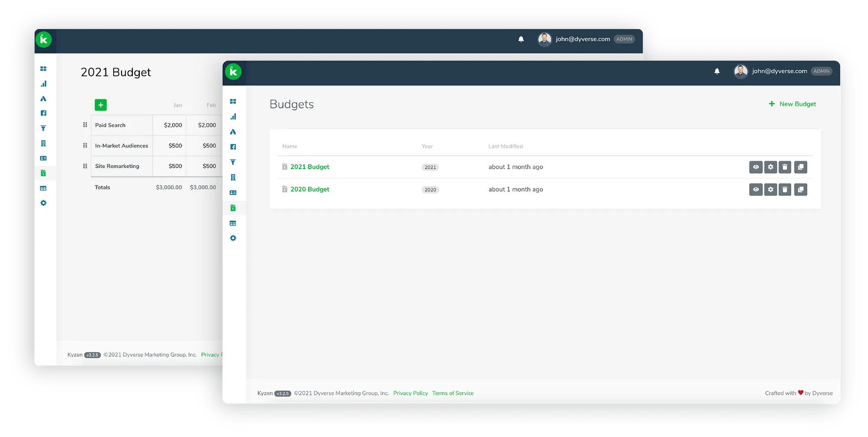Duplicate the 2020 Budget using copy icon
The width and height of the screenshot is (868, 437).
click(x=801, y=189)
